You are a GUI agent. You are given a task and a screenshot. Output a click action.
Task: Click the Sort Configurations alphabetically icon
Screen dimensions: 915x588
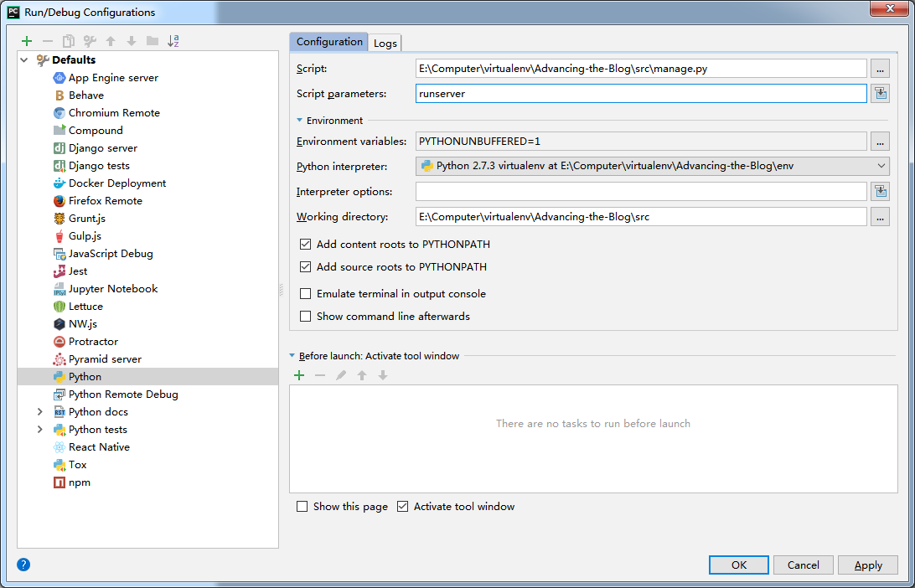click(173, 41)
